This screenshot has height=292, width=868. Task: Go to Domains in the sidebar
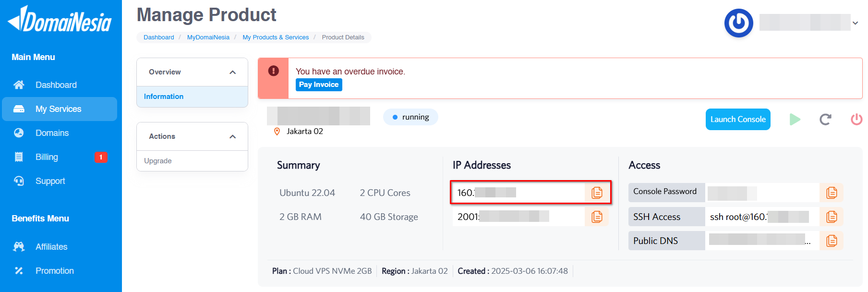pyautogui.click(x=52, y=133)
